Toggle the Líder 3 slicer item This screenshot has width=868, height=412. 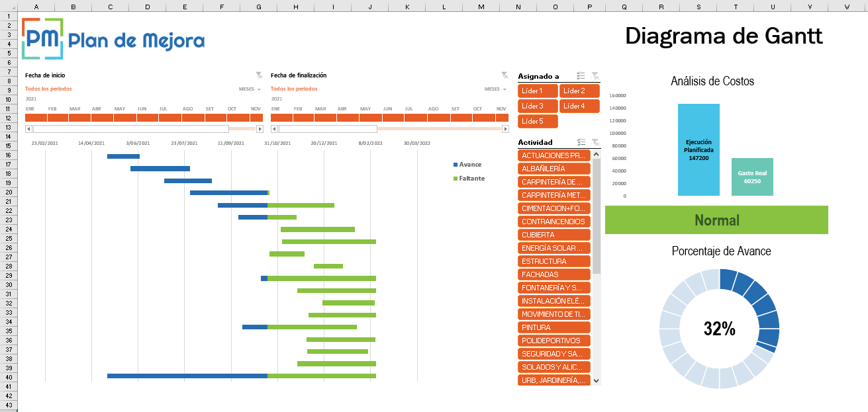click(538, 106)
